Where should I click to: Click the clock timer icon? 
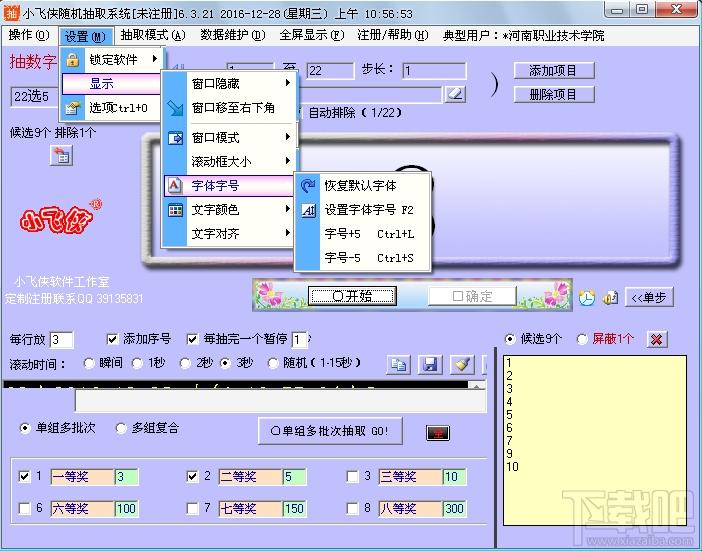[586, 297]
